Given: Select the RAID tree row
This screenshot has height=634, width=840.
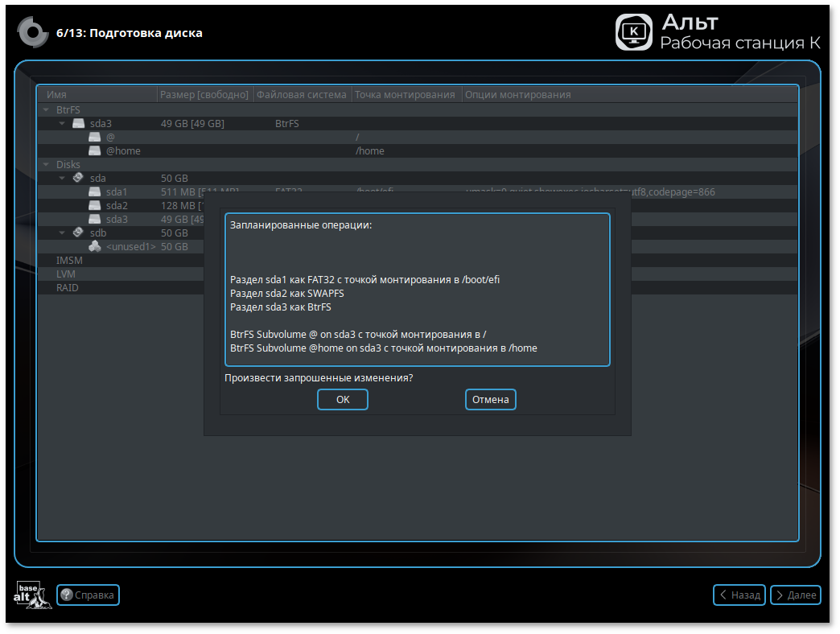Looking at the screenshot, I should [x=67, y=287].
